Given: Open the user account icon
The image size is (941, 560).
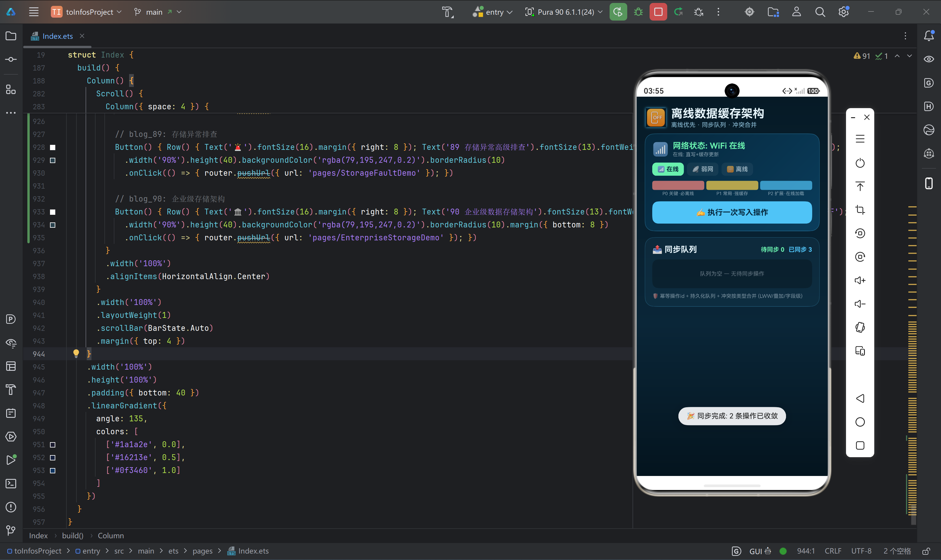Looking at the screenshot, I should coord(796,12).
